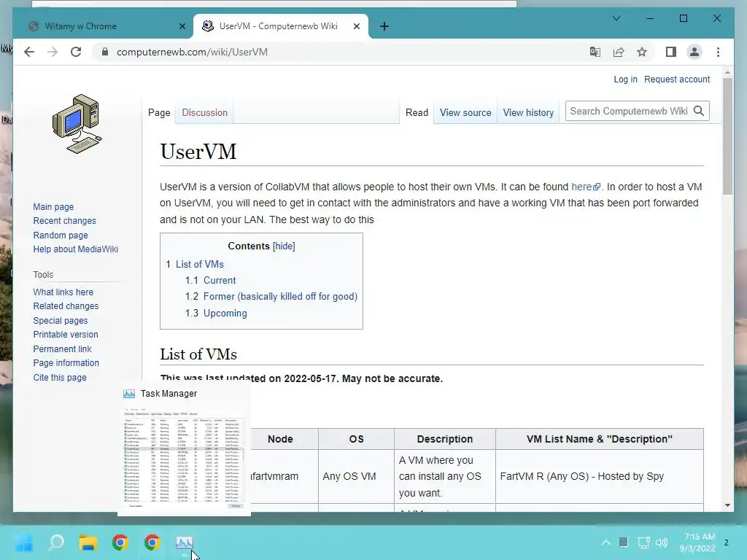Image resolution: width=747 pixels, height=560 pixels.
Task: Select the UserVM - Computernewb Wiki tab
Action: click(x=280, y=26)
